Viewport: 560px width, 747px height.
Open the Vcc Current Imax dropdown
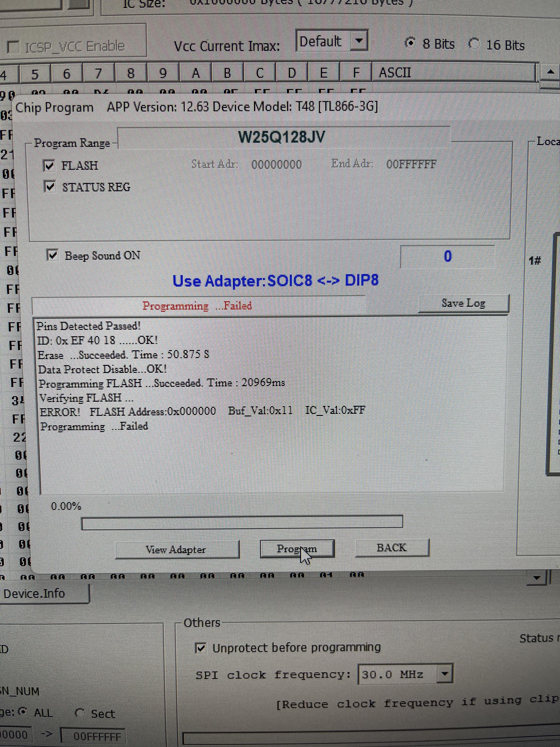359,41
